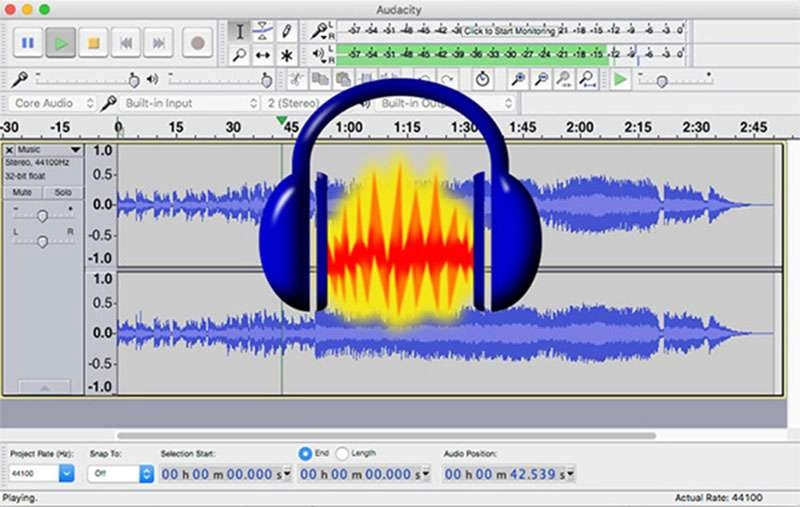Select the Length radio button
800x507 pixels.
click(x=343, y=453)
